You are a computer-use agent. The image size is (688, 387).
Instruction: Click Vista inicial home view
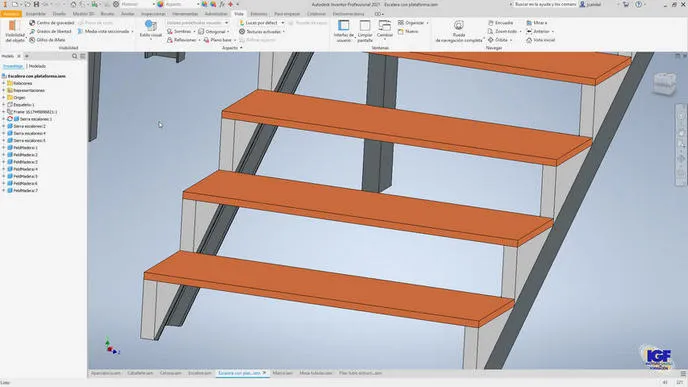(541, 40)
